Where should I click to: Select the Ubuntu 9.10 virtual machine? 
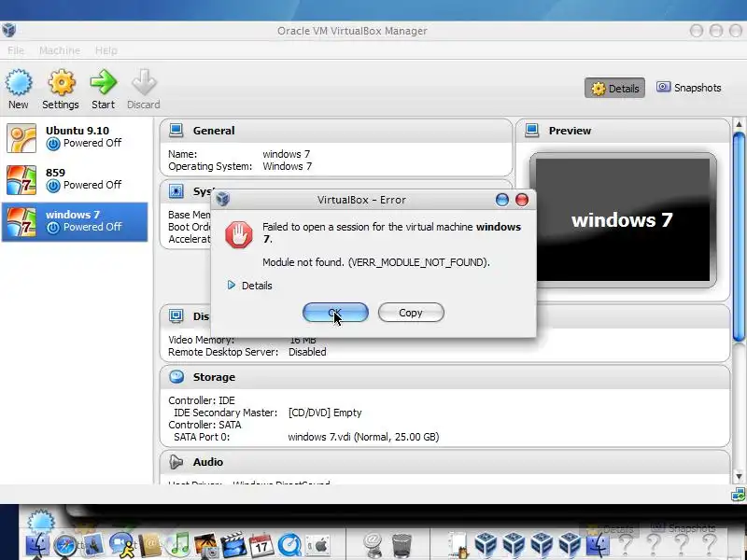(75, 137)
